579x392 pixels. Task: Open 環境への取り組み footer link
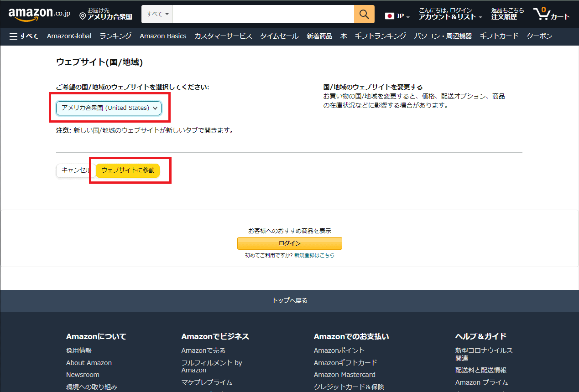click(x=92, y=387)
